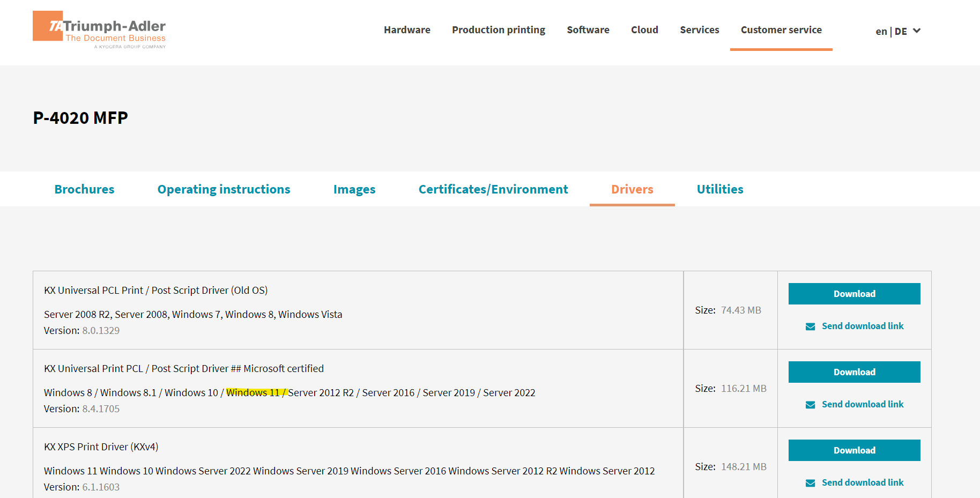
Task: Click envelope icon for Microsoft certified driver
Action: (810, 405)
